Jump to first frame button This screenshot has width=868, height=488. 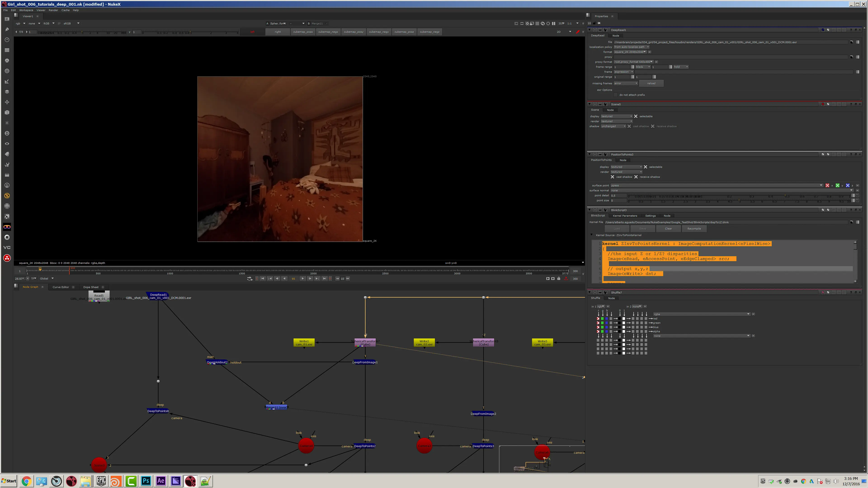[x=263, y=279]
